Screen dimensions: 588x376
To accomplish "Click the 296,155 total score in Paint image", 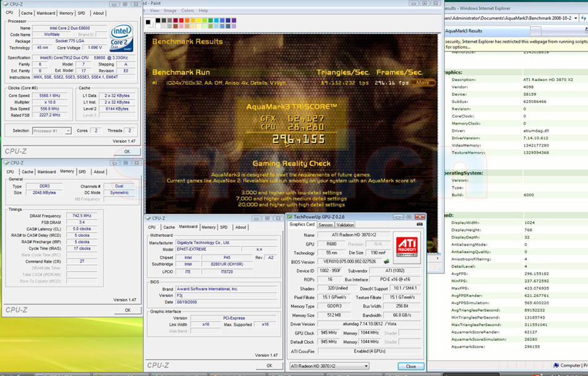I will pos(299,139).
